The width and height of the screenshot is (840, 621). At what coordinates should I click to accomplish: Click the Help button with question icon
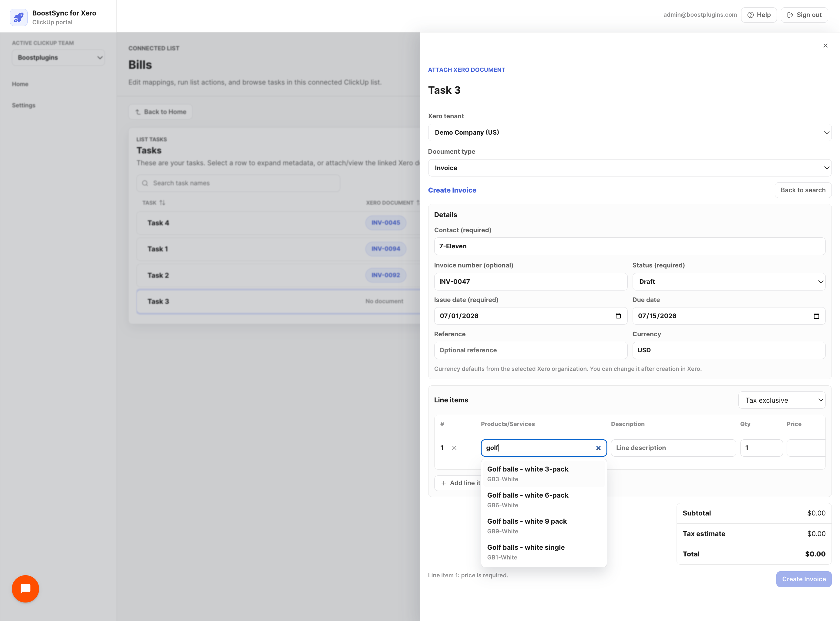[759, 15]
